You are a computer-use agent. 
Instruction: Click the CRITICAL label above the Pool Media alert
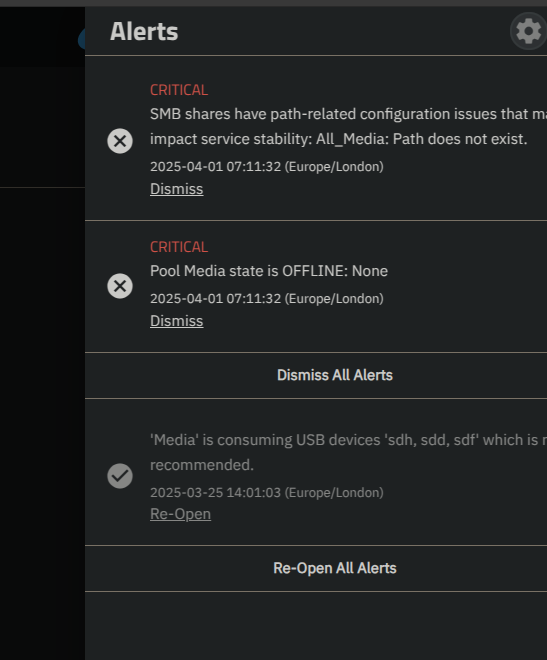coord(179,247)
